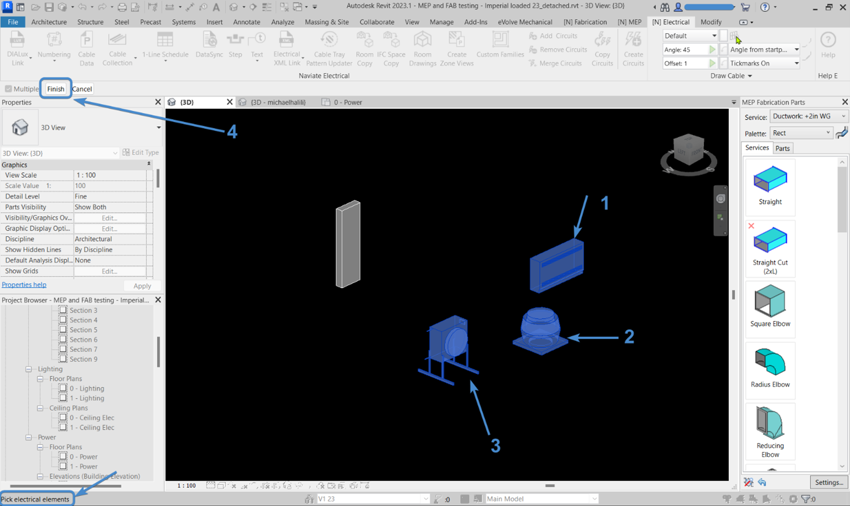Open the Custom Families tool
850x506 pixels.
(500, 46)
